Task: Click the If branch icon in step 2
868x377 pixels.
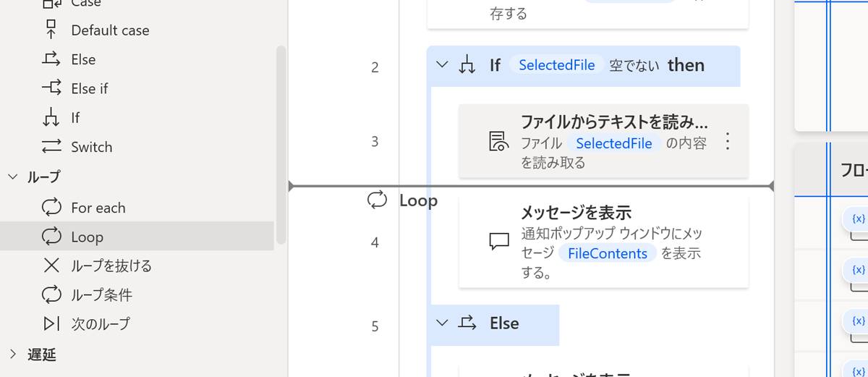Action: click(467, 65)
